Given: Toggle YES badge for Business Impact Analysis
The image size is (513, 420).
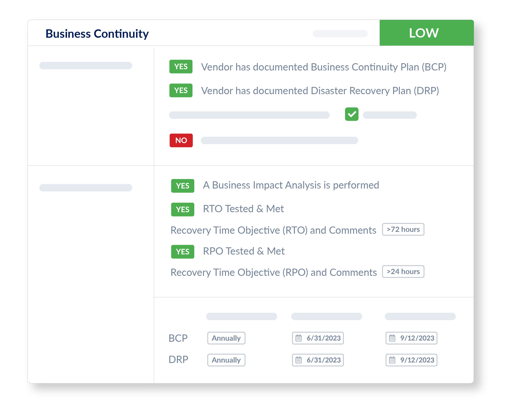Looking at the screenshot, I should point(183,186).
